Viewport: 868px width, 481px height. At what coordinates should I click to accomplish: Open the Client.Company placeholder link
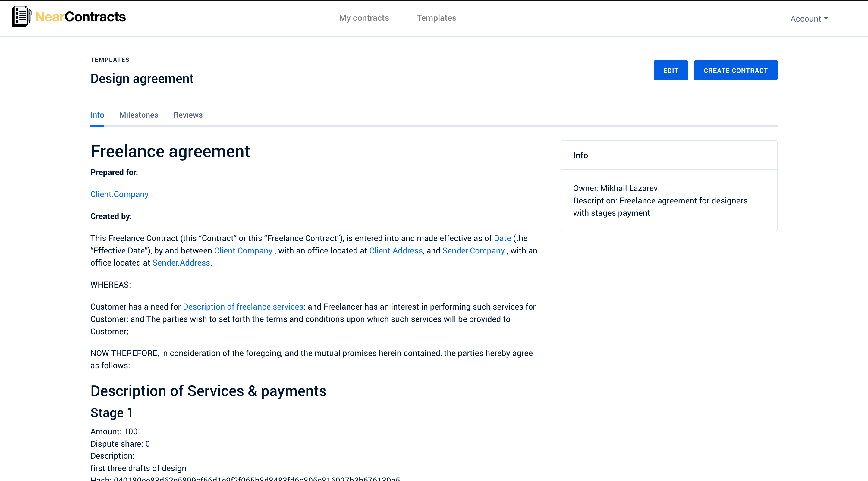119,194
